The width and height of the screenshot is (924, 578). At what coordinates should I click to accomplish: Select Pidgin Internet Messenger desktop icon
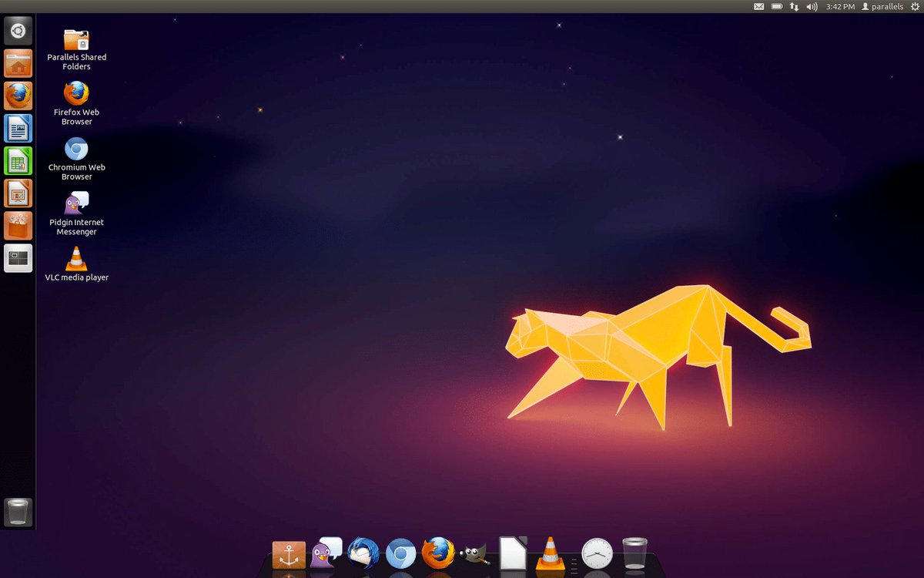point(76,213)
